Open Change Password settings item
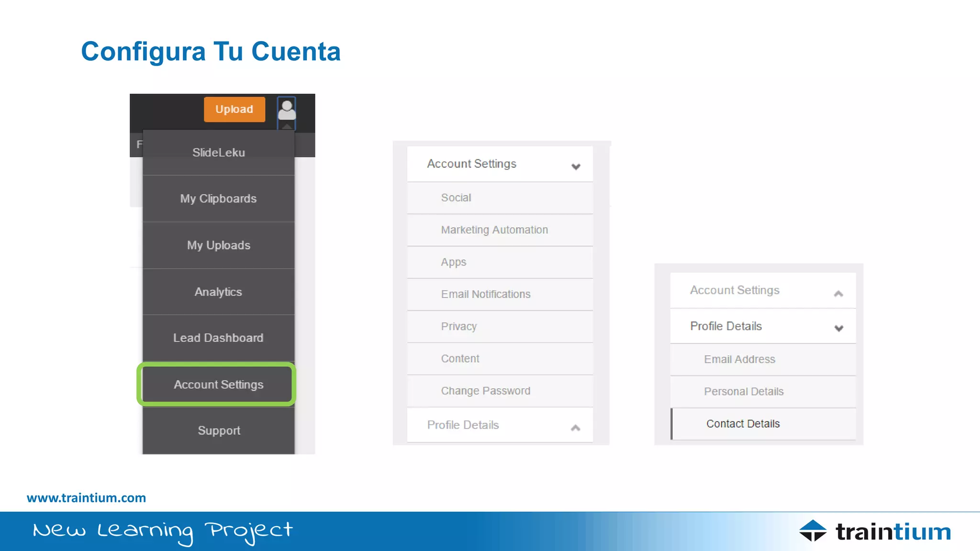 pyautogui.click(x=500, y=391)
